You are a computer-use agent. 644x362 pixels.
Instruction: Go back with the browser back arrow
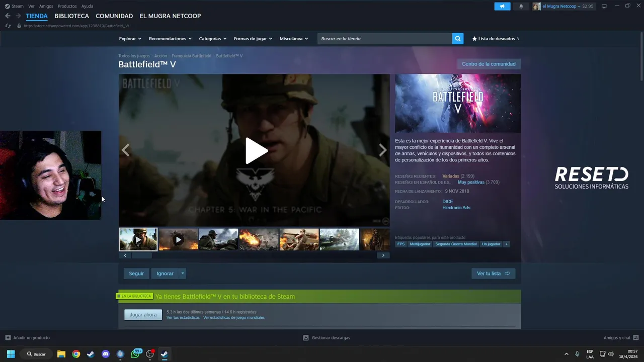8,16
